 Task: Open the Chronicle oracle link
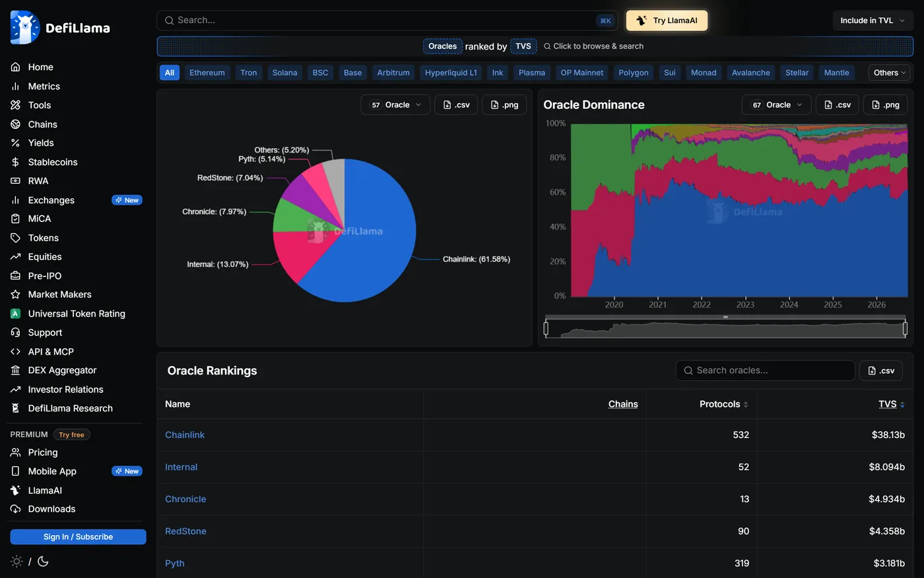tap(185, 499)
